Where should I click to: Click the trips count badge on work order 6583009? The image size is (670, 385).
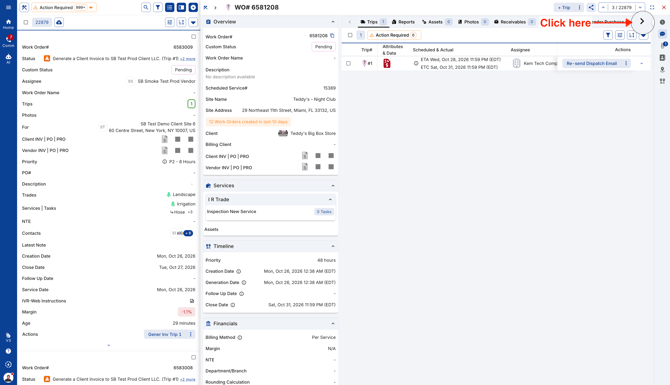pos(191,104)
